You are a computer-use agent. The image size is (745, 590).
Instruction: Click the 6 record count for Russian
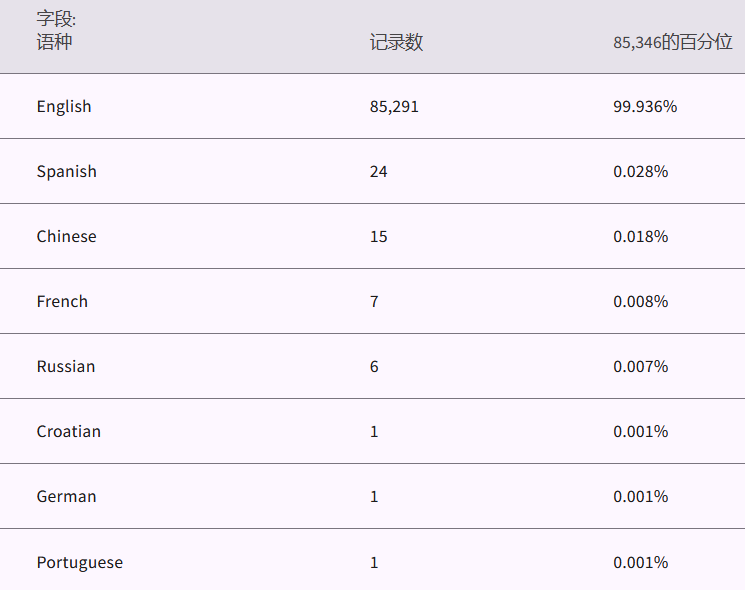pyautogui.click(x=374, y=366)
